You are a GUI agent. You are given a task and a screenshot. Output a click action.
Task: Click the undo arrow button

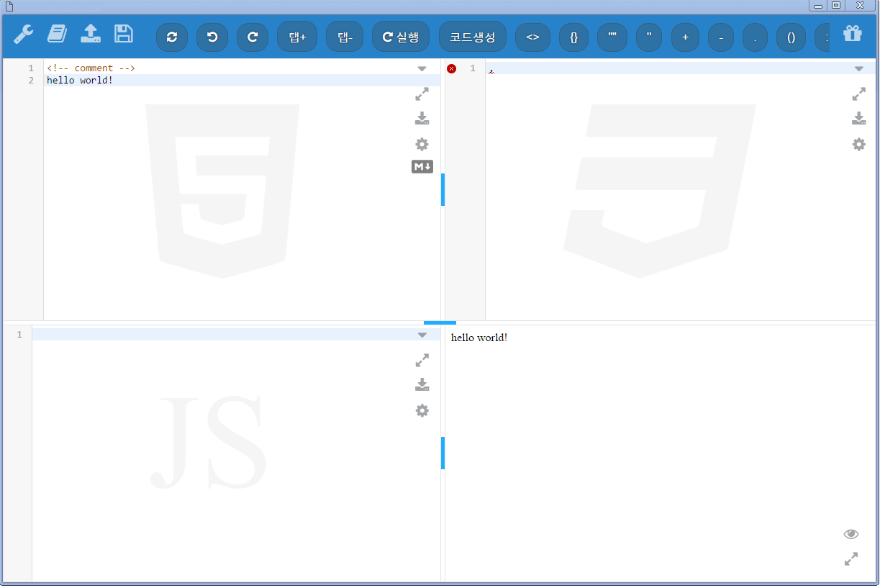pyautogui.click(x=212, y=37)
